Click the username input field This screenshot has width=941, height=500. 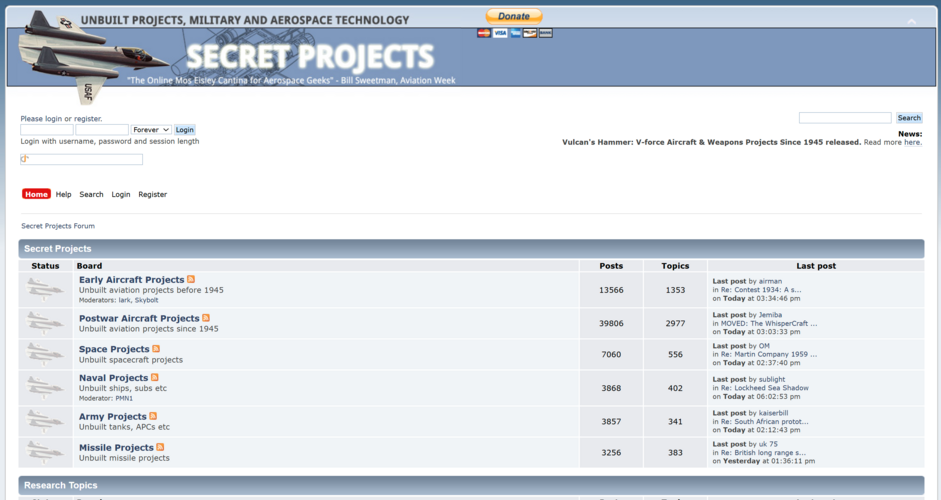click(x=47, y=130)
